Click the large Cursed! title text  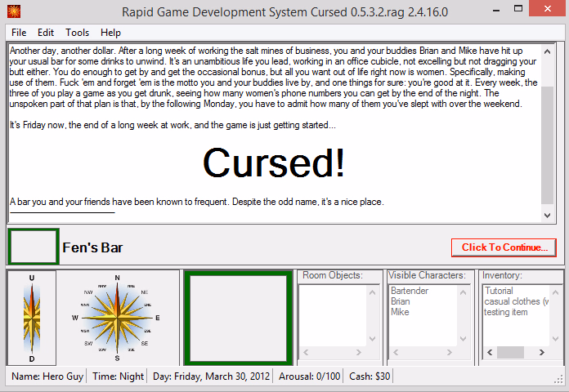point(274,163)
